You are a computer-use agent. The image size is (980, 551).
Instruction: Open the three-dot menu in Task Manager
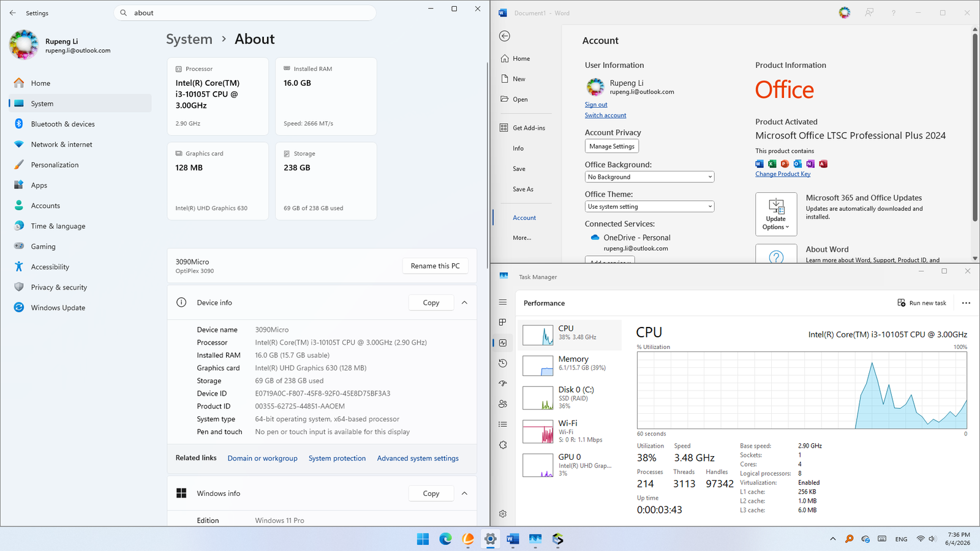pyautogui.click(x=966, y=303)
